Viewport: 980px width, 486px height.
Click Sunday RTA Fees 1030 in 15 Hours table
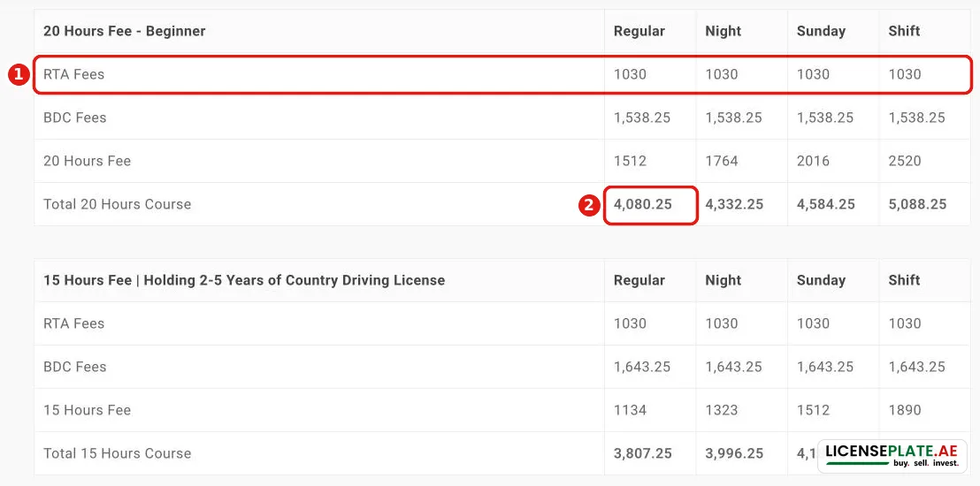pyautogui.click(x=813, y=323)
